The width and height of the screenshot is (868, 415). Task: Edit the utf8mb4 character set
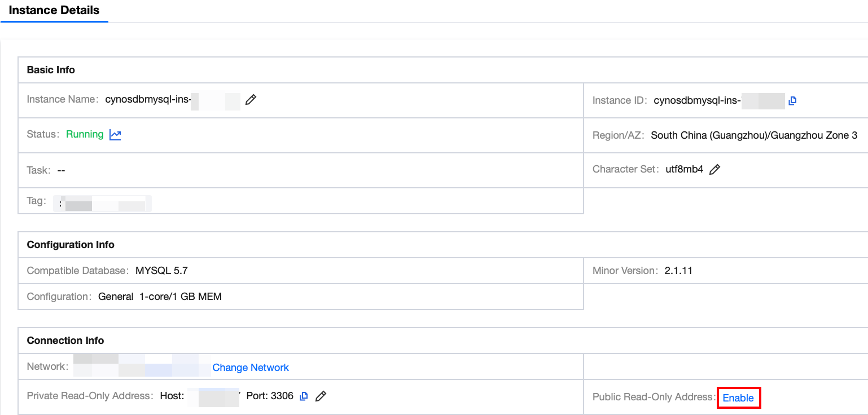pyautogui.click(x=714, y=169)
